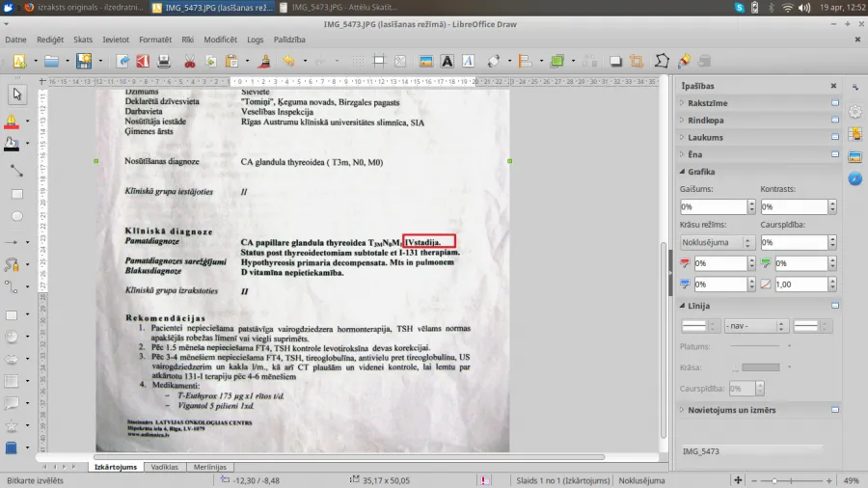The image size is (868, 488).
Task: Click the zoom slider in status bar
Action: point(791,480)
